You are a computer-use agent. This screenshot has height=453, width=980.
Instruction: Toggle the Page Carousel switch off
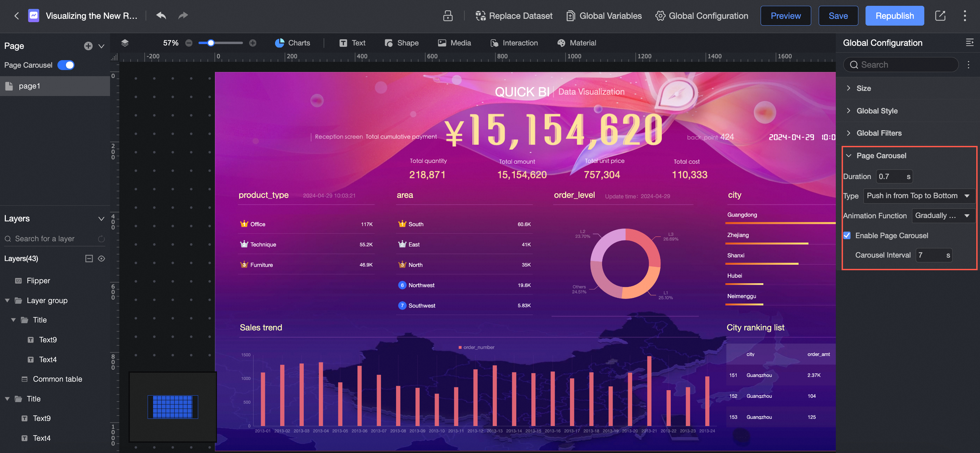(66, 65)
